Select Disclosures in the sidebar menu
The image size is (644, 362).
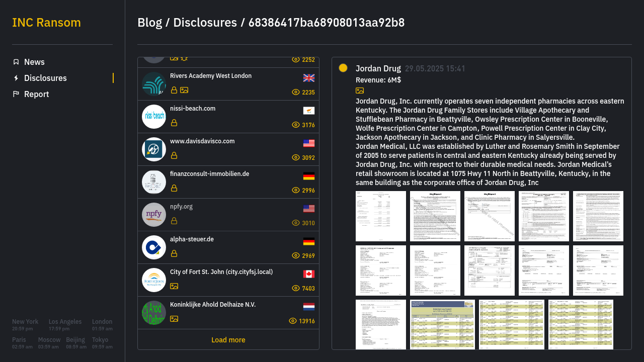click(x=62, y=78)
